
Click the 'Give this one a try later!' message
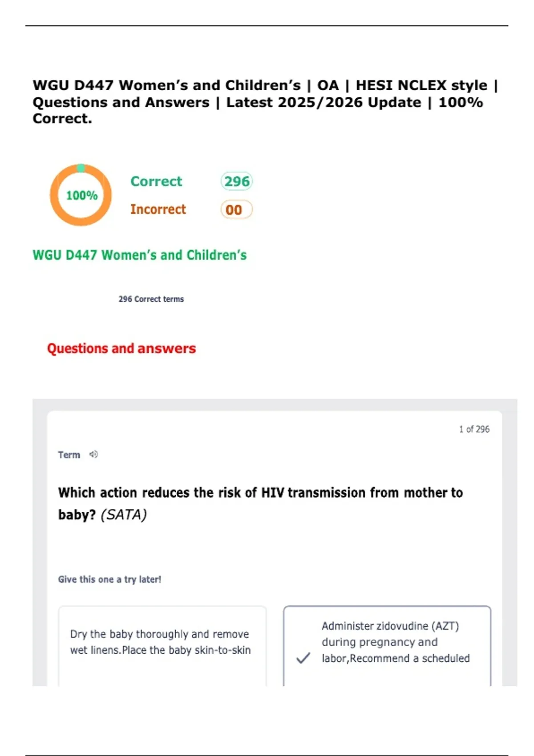(109, 579)
